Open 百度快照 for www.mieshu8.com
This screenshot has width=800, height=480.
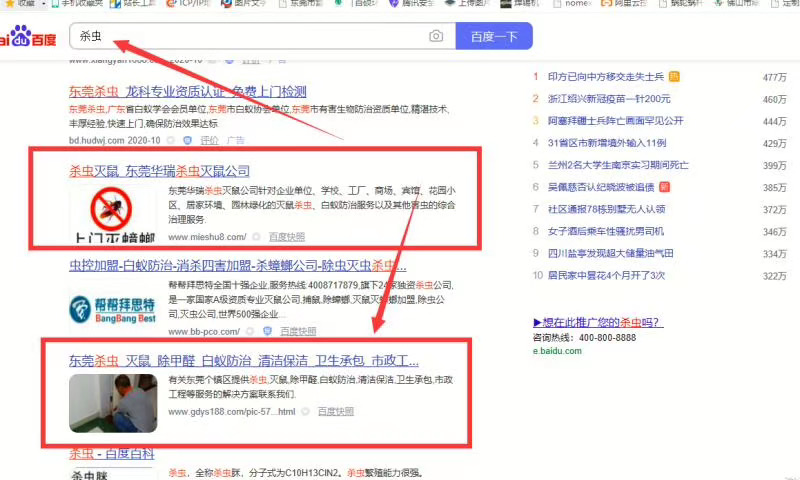pos(287,237)
